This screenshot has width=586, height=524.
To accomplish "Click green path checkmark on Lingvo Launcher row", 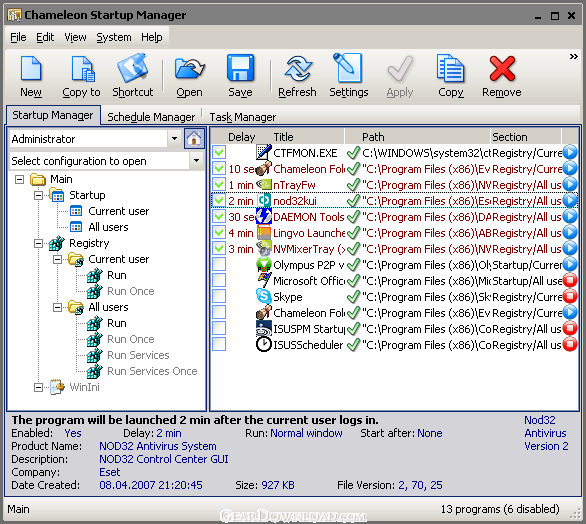I will (x=353, y=233).
